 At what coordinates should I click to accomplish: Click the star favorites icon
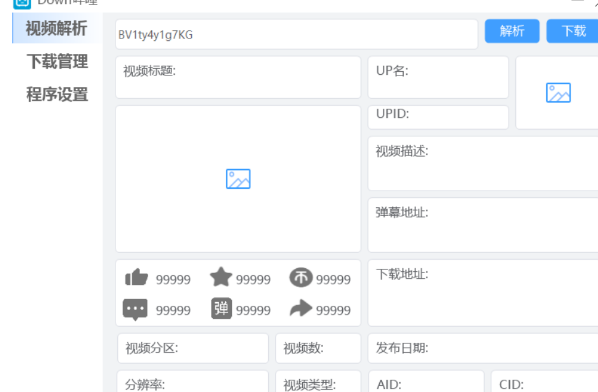point(221,277)
